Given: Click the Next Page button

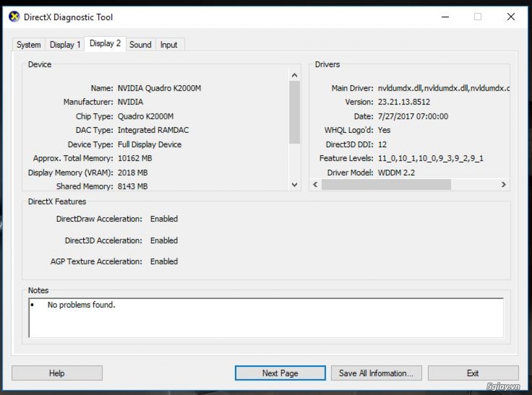Looking at the screenshot, I should click(x=280, y=373).
